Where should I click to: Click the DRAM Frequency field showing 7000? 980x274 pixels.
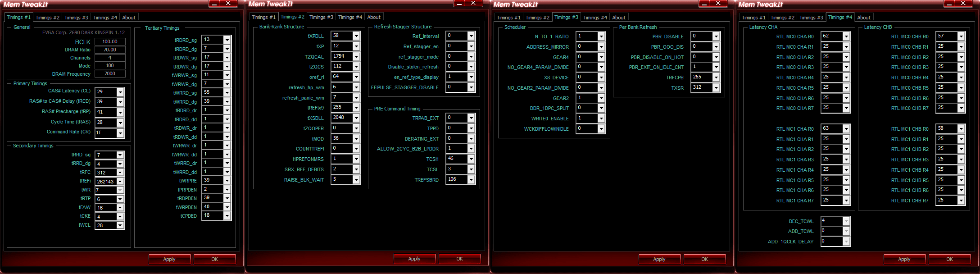(x=110, y=74)
